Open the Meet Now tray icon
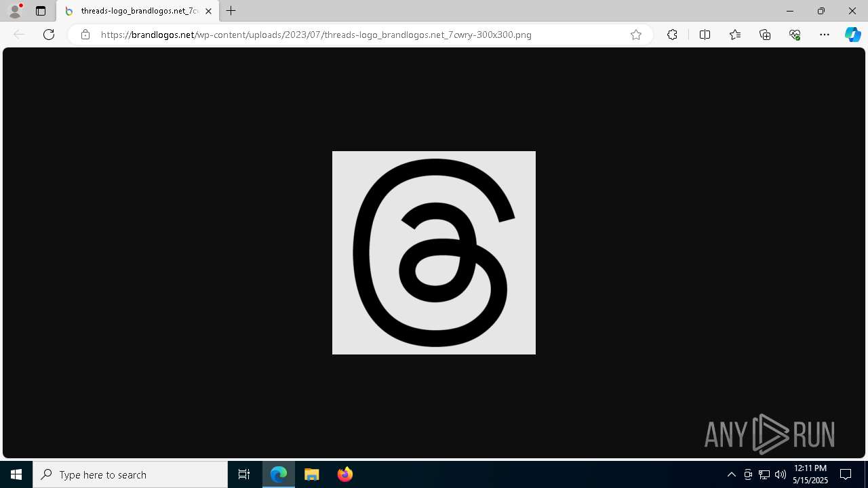868x488 pixels. (x=748, y=474)
